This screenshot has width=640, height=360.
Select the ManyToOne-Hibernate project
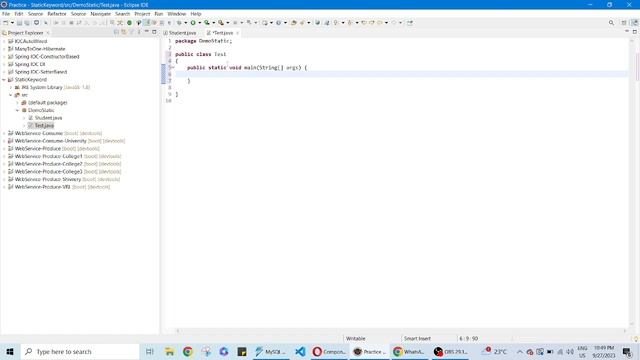pos(40,49)
